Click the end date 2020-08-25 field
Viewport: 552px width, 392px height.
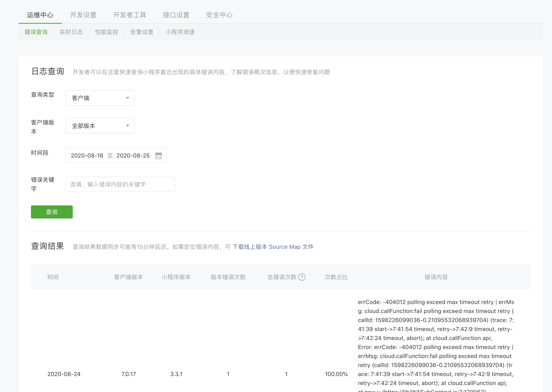133,156
